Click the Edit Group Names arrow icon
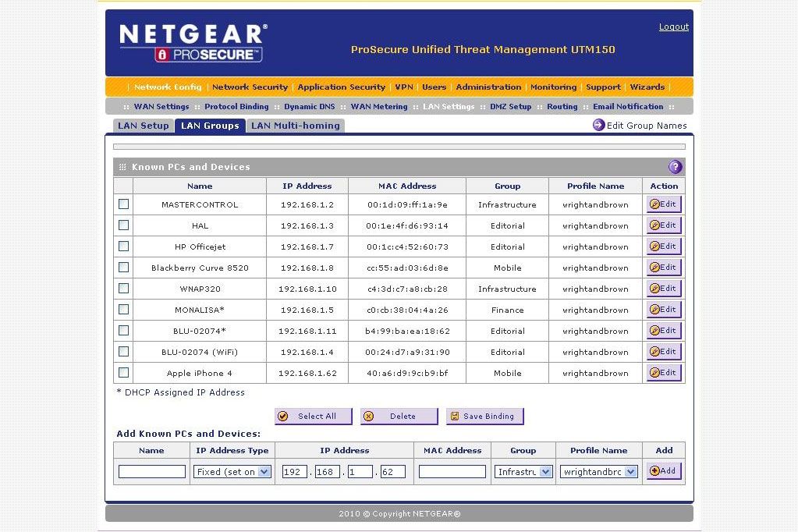798x532 pixels. 598,125
